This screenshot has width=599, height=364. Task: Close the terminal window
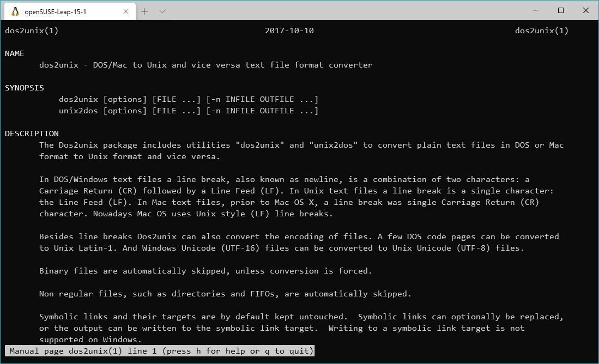coord(586,10)
